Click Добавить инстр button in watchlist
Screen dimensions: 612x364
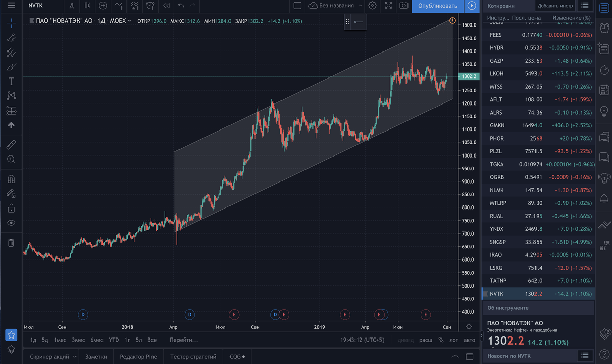click(555, 6)
